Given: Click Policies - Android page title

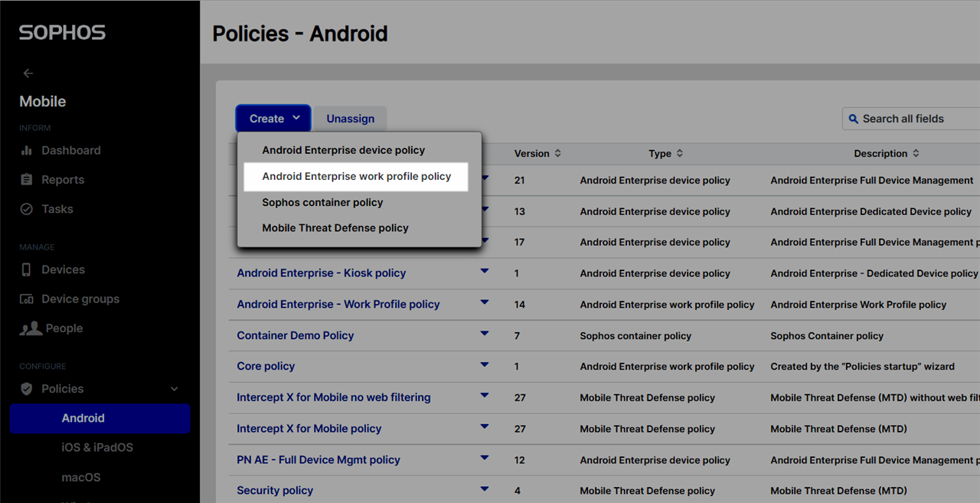Looking at the screenshot, I should (300, 34).
